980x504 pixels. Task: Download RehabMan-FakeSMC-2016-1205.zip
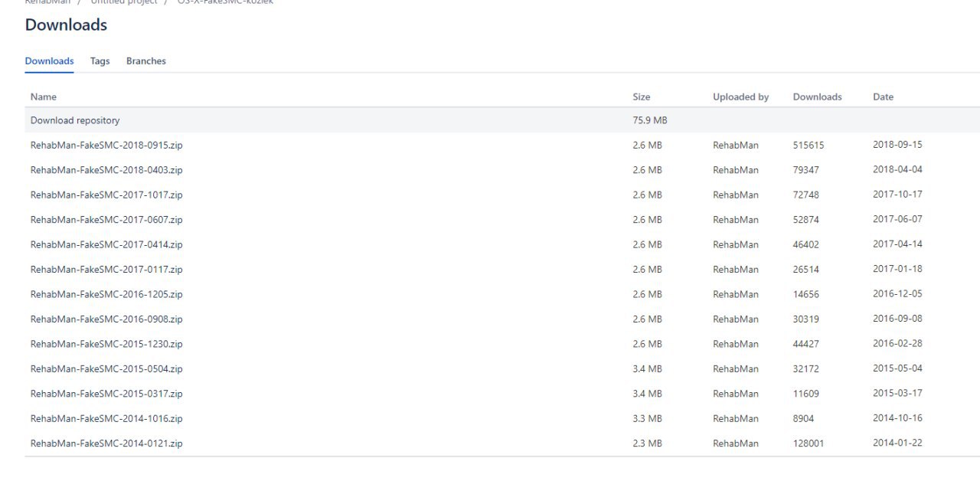click(106, 294)
